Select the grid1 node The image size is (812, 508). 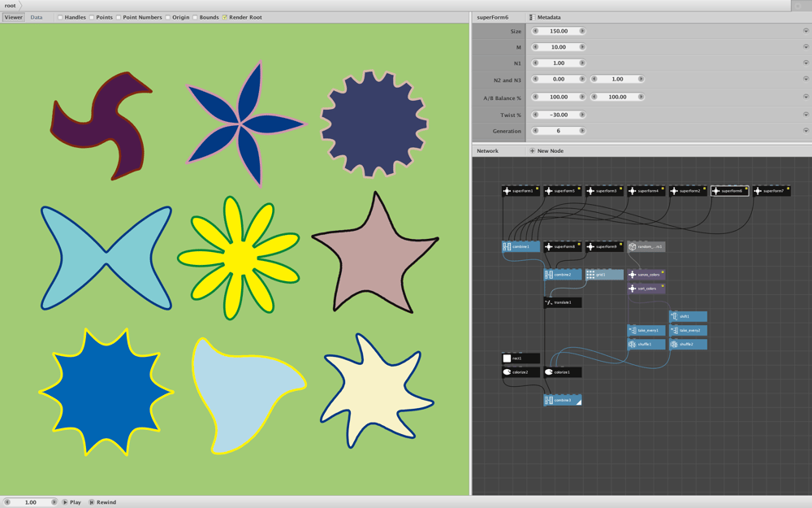604,275
